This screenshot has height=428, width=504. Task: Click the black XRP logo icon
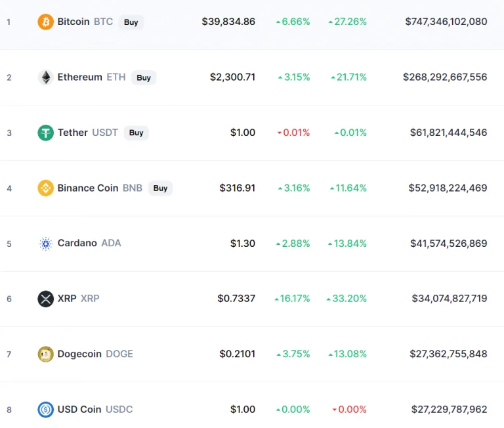[x=46, y=299]
